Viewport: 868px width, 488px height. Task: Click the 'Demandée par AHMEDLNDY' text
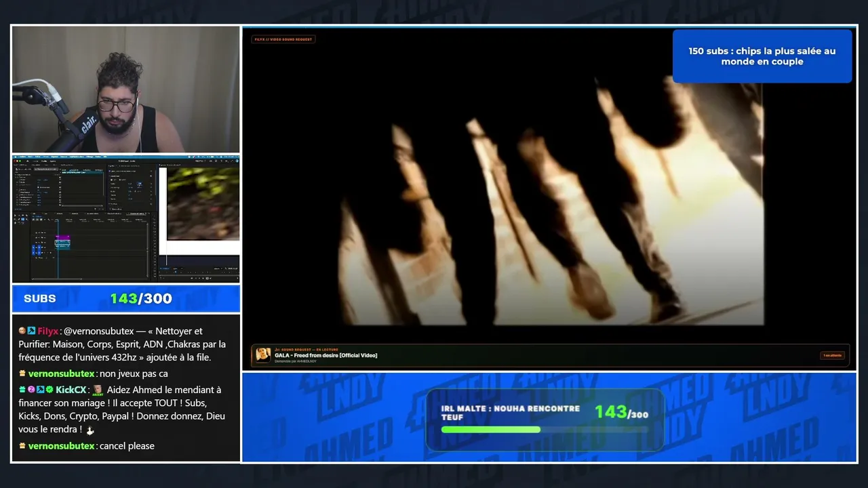tap(295, 361)
